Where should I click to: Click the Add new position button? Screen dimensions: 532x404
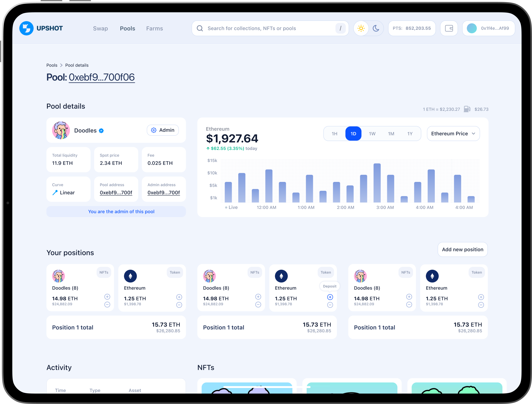pos(462,249)
